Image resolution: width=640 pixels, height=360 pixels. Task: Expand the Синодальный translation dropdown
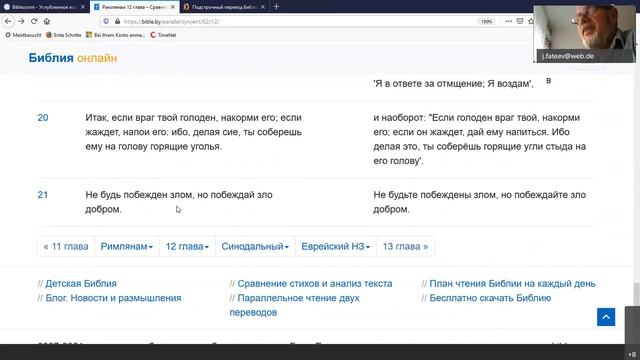point(255,247)
